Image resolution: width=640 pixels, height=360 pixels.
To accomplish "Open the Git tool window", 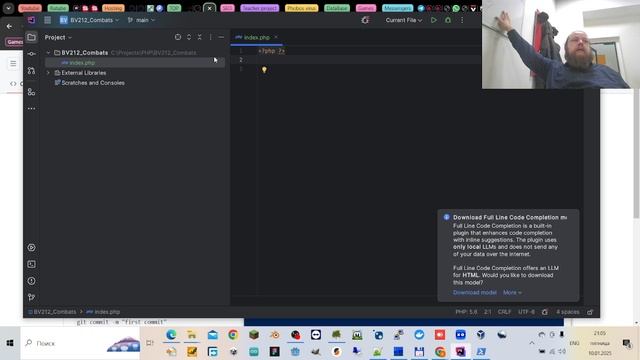I will pyautogui.click(x=31, y=298).
